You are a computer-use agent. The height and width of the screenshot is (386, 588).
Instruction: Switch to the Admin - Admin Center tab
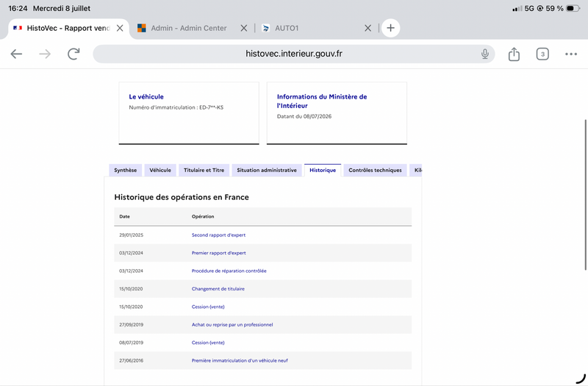click(189, 28)
